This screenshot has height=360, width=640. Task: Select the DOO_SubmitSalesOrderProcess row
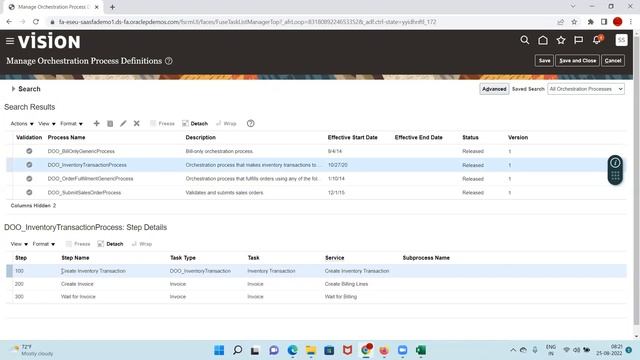pyautogui.click(x=316, y=192)
